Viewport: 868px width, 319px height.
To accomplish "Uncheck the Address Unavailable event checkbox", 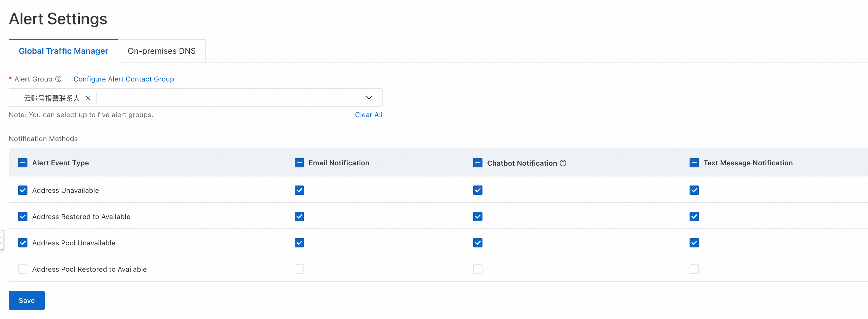I will click(22, 190).
